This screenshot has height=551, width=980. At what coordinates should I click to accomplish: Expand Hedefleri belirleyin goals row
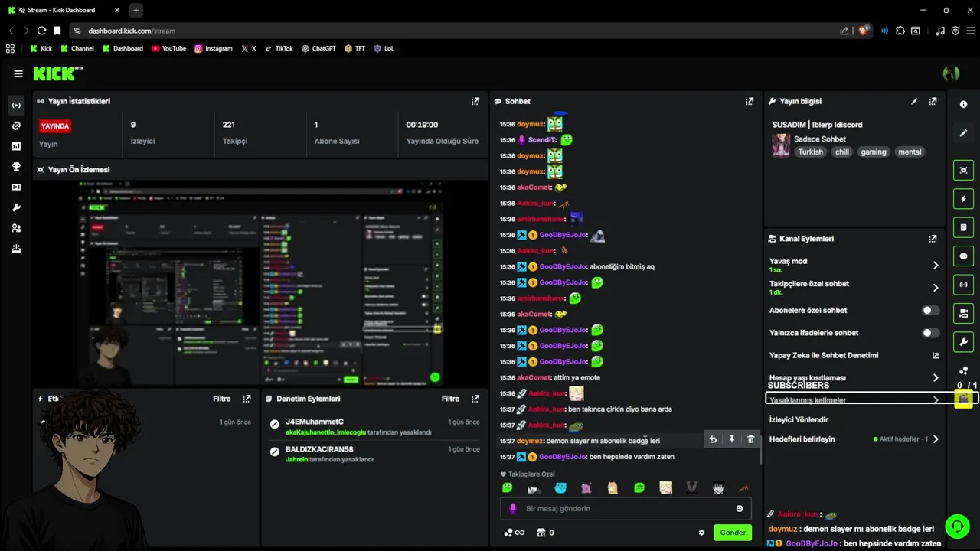(935, 439)
